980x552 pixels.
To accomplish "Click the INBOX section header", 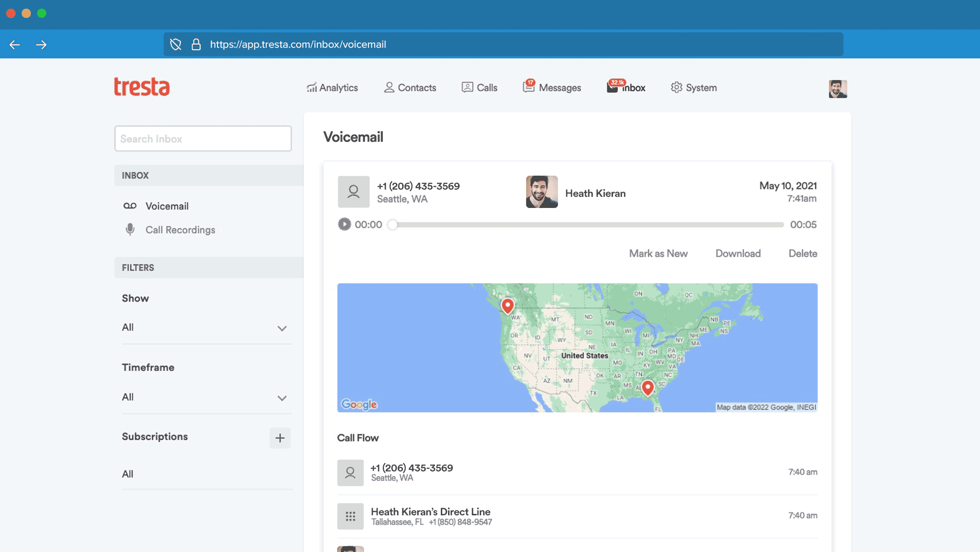I will tap(209, 176).
